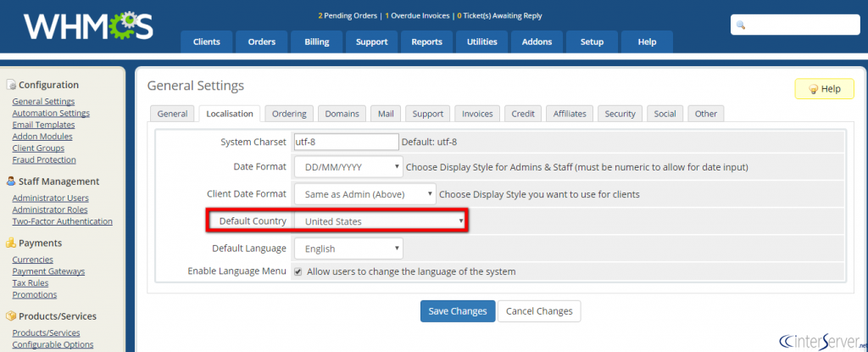Click the top search box

[795, 25]
